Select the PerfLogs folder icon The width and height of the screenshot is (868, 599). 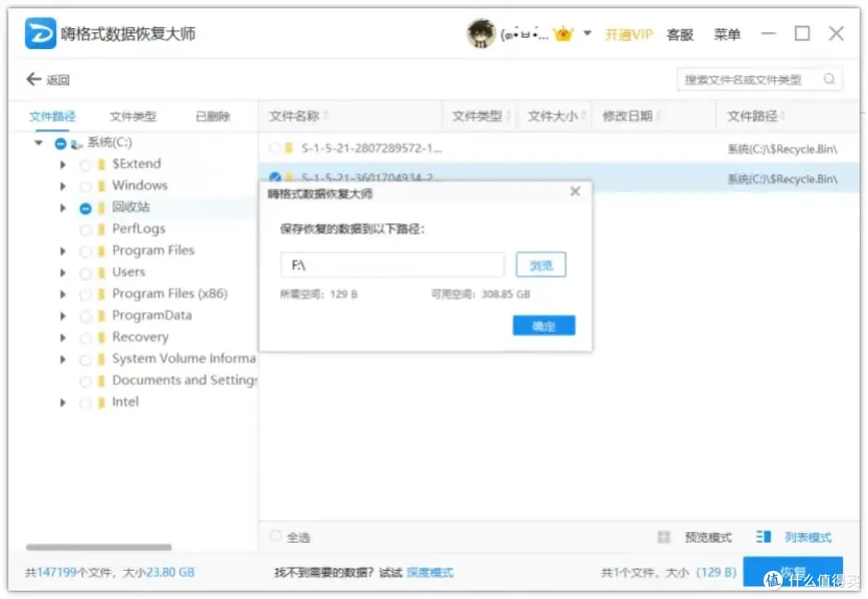[x=101, y=228]
